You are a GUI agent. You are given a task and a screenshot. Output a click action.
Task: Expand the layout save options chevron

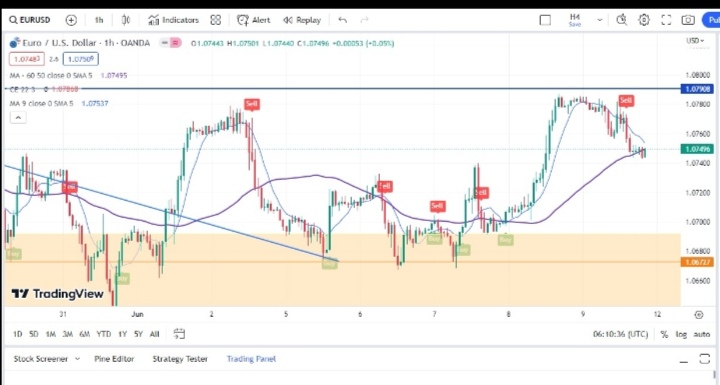[599, 20]
